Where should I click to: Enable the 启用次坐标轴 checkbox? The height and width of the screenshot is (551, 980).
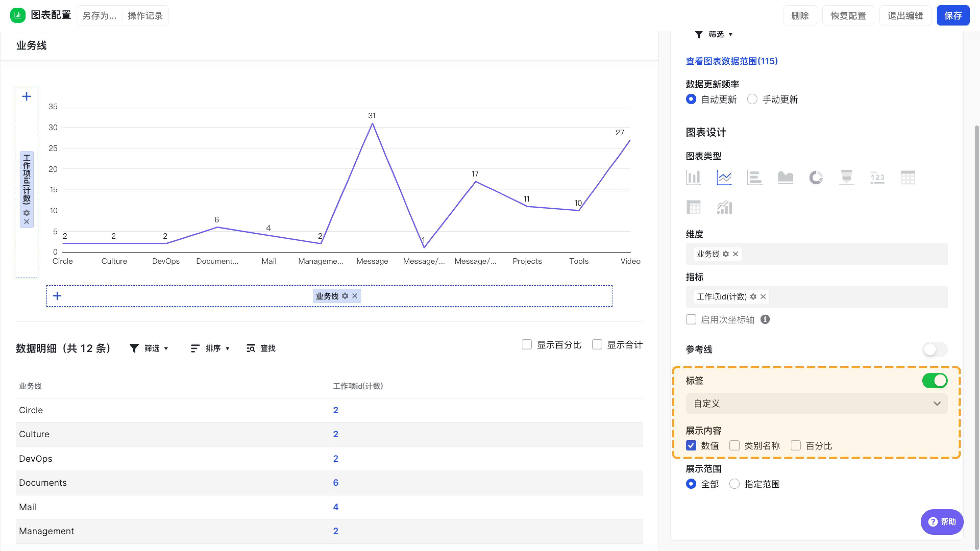[691, 319]
